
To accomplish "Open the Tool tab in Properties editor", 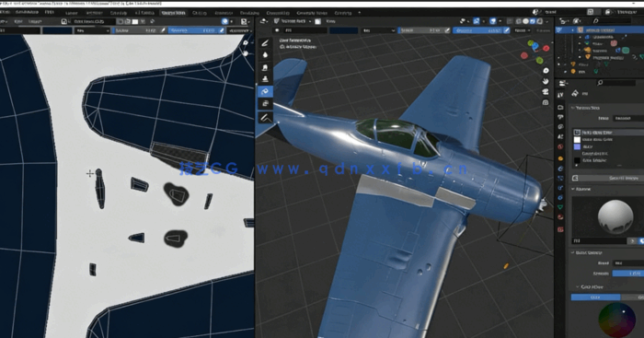I will tap(560, 95).
